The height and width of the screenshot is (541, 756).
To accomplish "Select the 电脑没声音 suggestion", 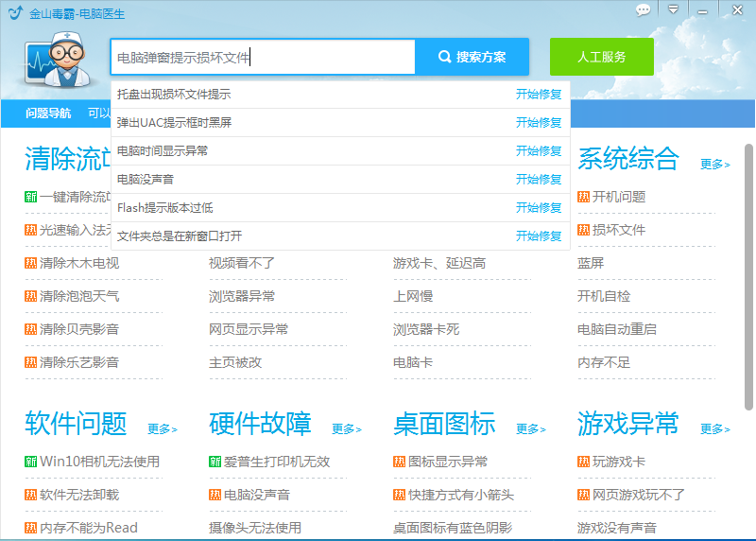I will pyautogui.click(x=146, y=179).
